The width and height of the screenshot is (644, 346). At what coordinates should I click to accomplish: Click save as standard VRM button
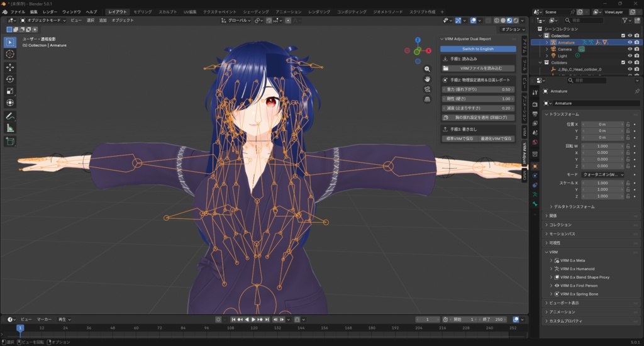click(460, 138)
